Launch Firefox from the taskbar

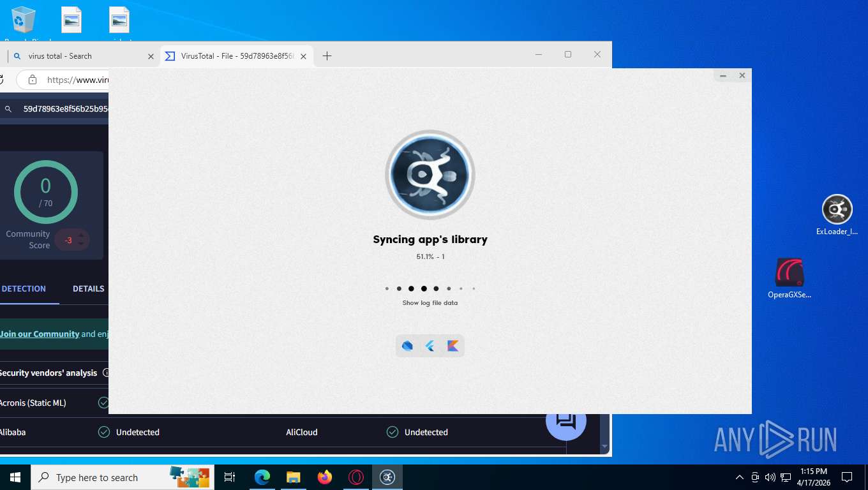point(325,477)
